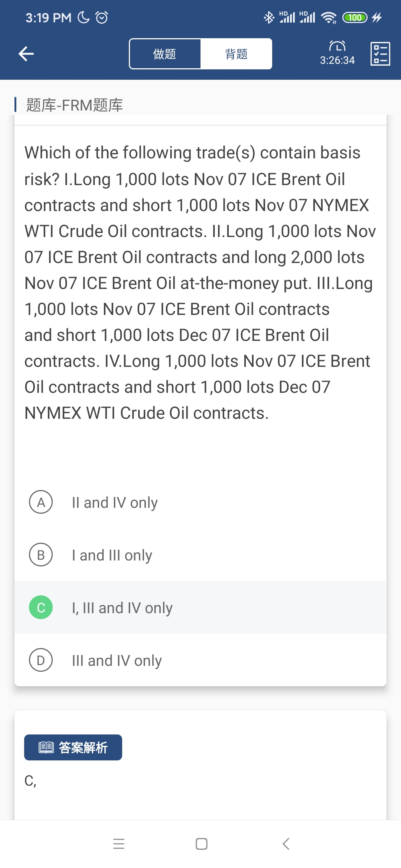Tap the battery indicator showing 100
This screenshot has width=401, height=868.
click(x=355, y=17)
